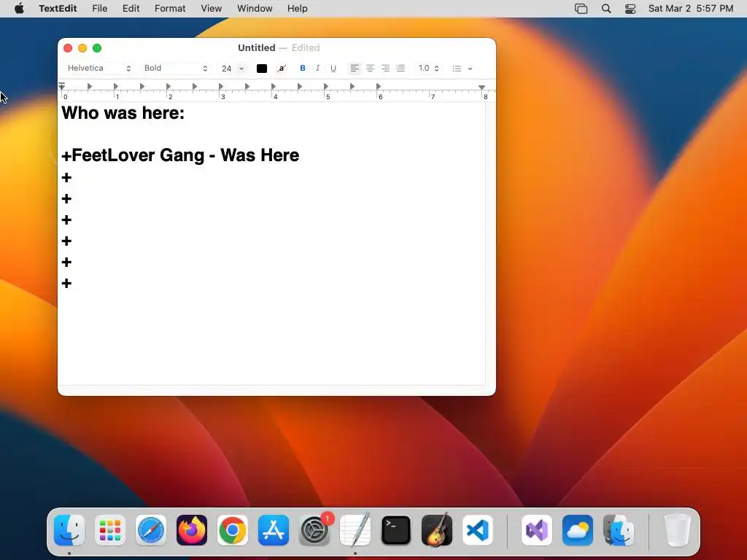Open the TextEdit application menu
The height and width of the screenshot is (560, 747).
coord(58,9)
